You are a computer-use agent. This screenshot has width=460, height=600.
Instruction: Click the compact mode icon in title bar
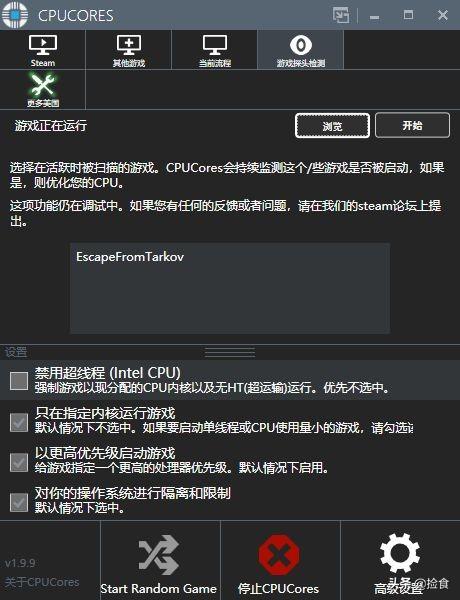(341, 15)
